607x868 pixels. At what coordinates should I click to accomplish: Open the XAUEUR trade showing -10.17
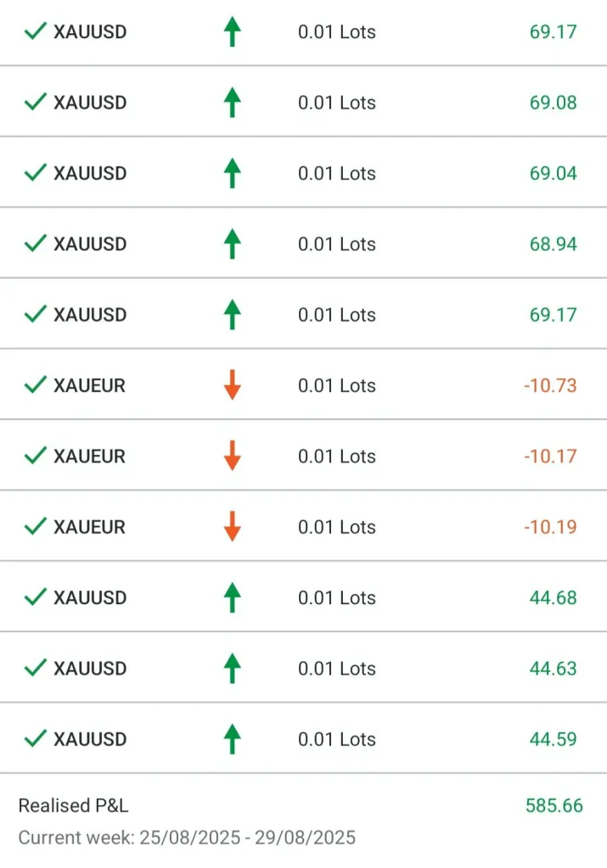coord(89,456)
